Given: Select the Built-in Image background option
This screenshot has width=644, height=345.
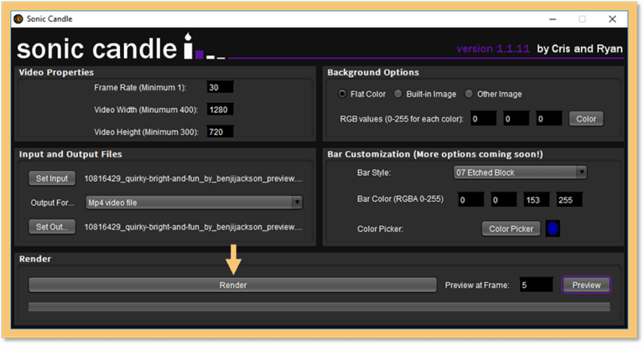Looking at the screenshot, I should 398,94.
